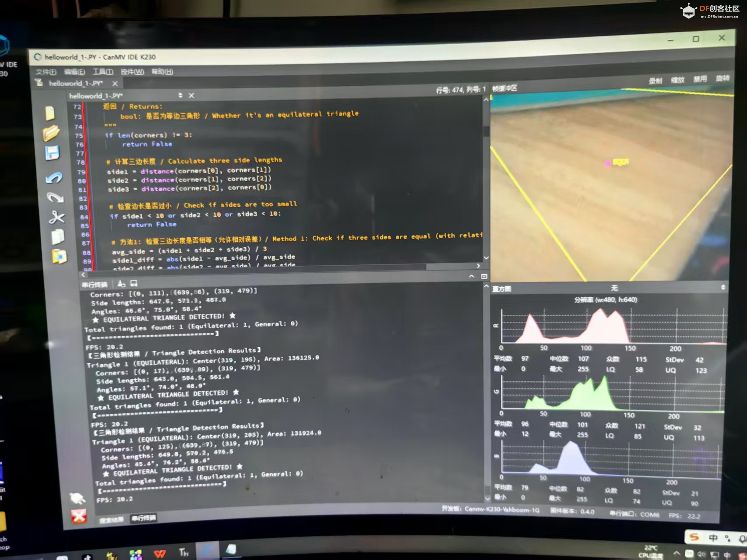Cut selection with the scissors icon
The image size is (747, 560).
click(x=56, y=217)
